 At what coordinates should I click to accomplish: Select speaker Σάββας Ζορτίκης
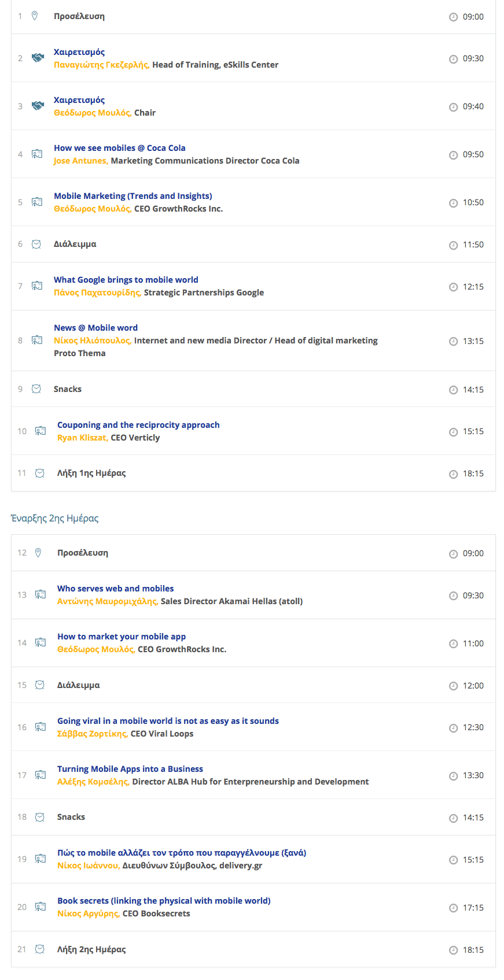92,734
